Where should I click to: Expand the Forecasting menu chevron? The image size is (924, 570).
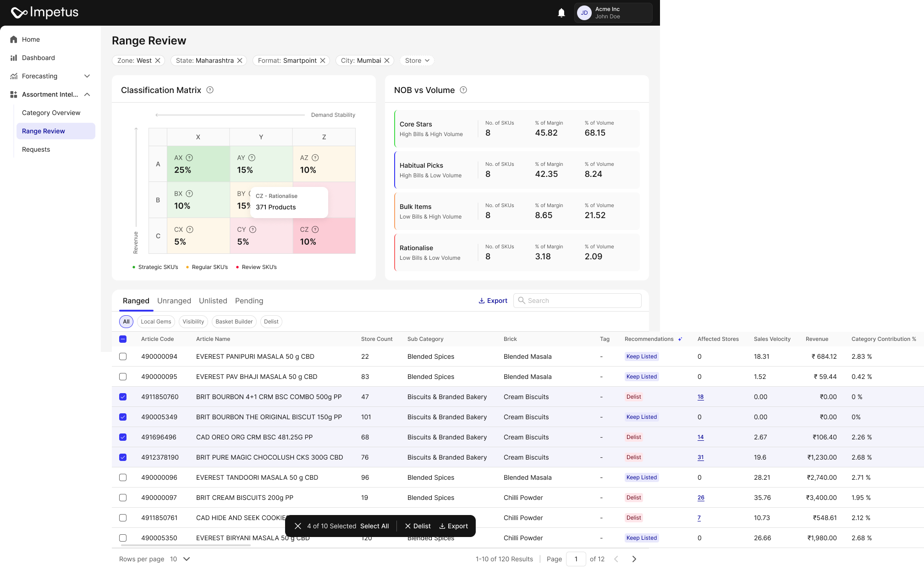[x=87, y=76]
